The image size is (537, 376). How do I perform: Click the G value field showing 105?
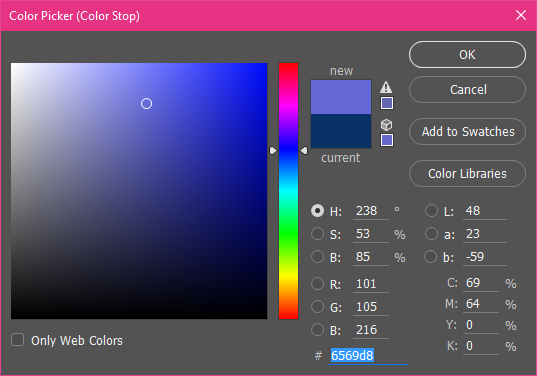371,307
